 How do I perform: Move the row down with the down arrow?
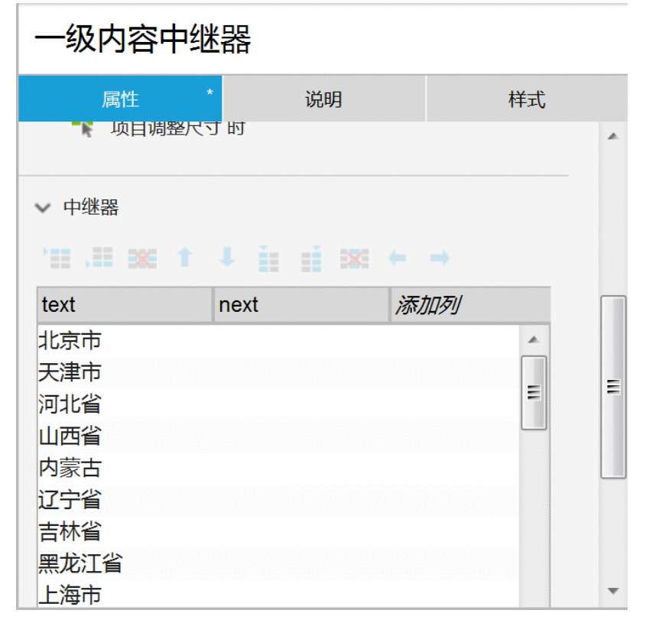227,258
